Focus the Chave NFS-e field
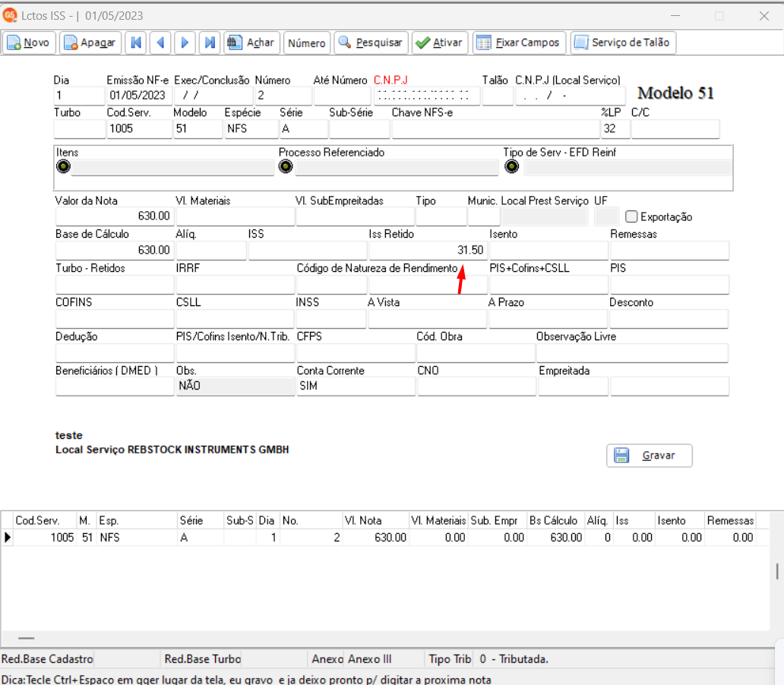 [495, 129]
